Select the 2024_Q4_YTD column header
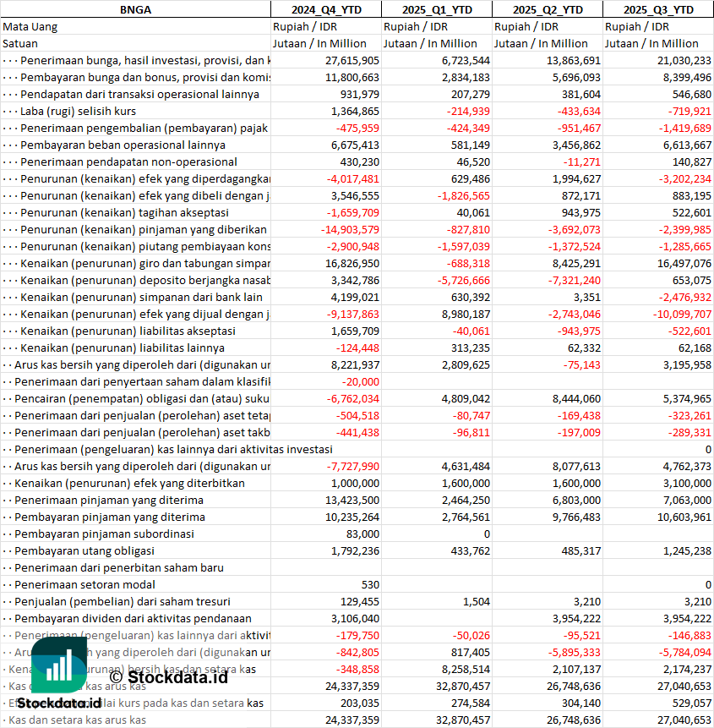Viewport: 714px width, 728px height. (326, 10)
